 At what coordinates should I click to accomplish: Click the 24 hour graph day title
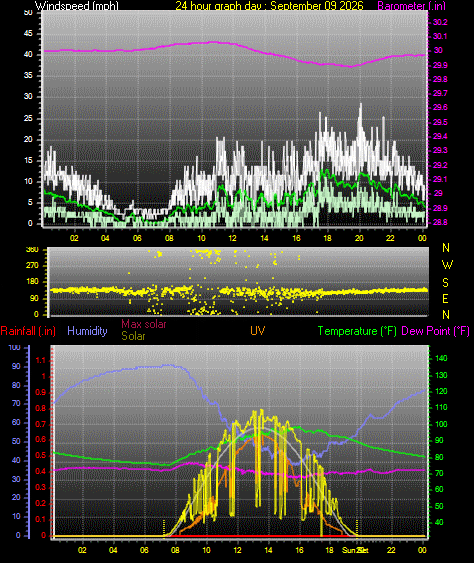269,5
